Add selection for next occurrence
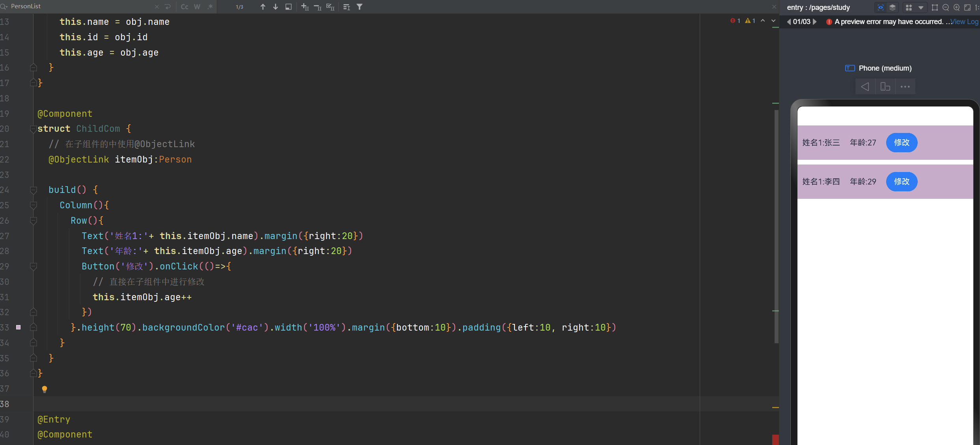Viewport: 980px width, 445px height. (305, 7)
